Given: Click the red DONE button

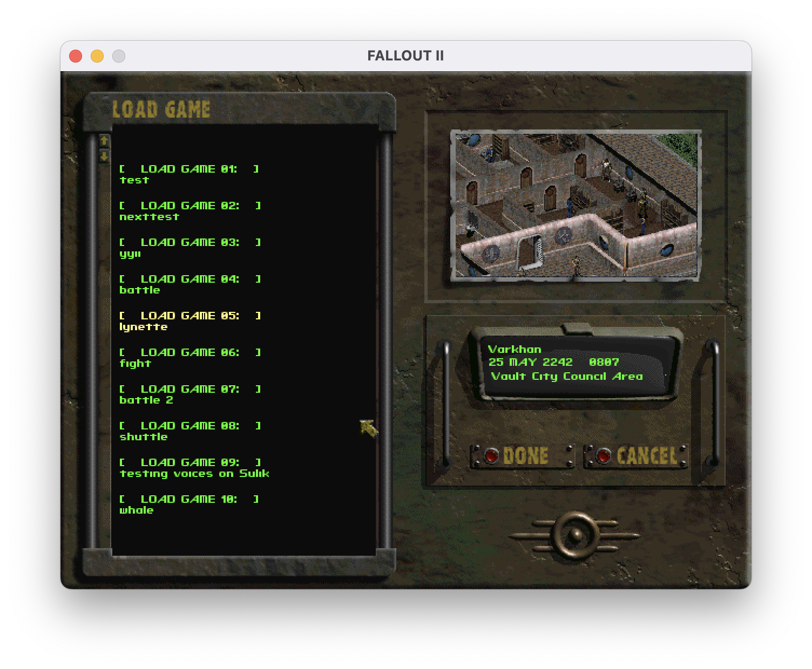Looking at the screenshot, I should [491, 456].
